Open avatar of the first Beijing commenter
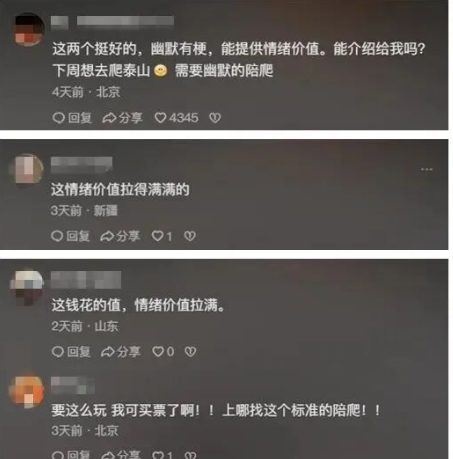The width and height of the screenshot is (453, 459). [29, 29]
